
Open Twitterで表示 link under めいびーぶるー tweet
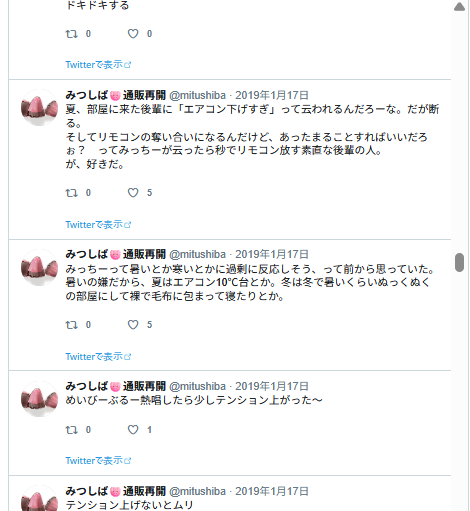(98, 460)
